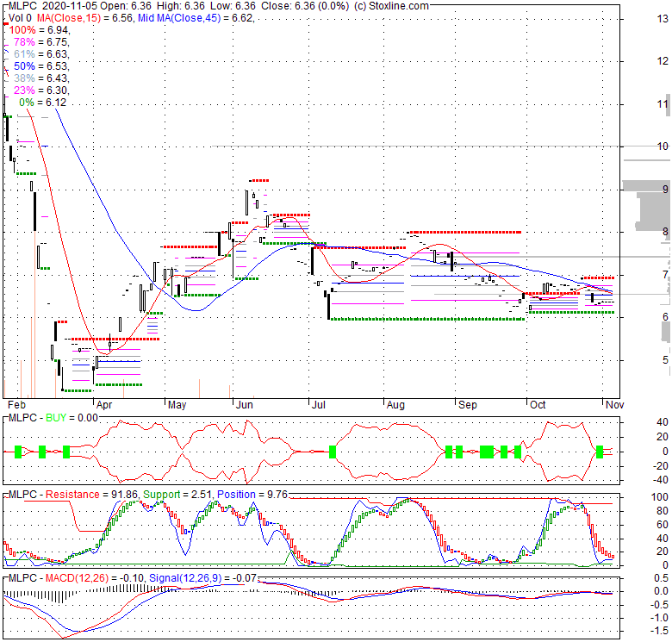Click the Aug label on the time axis
Image resolution: width=672 pixels, height=642 pixels.
[x=395, y=405]
